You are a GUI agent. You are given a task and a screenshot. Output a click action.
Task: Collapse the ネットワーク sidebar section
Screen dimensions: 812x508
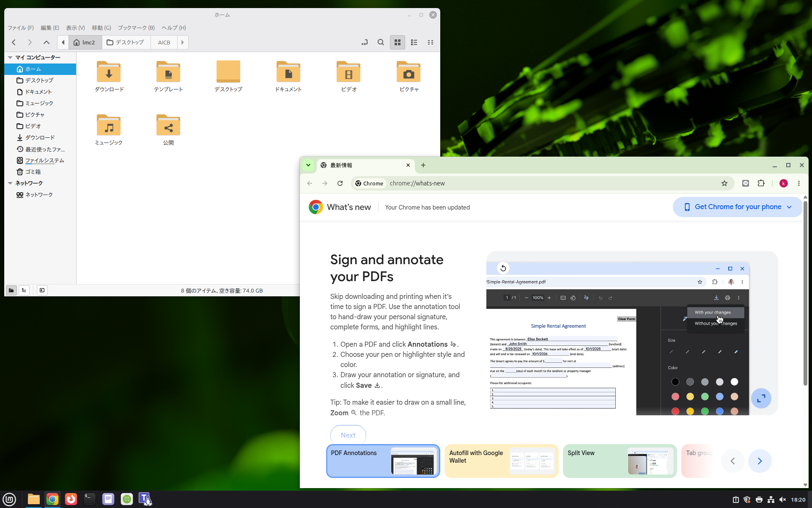[x=10, y=183]
